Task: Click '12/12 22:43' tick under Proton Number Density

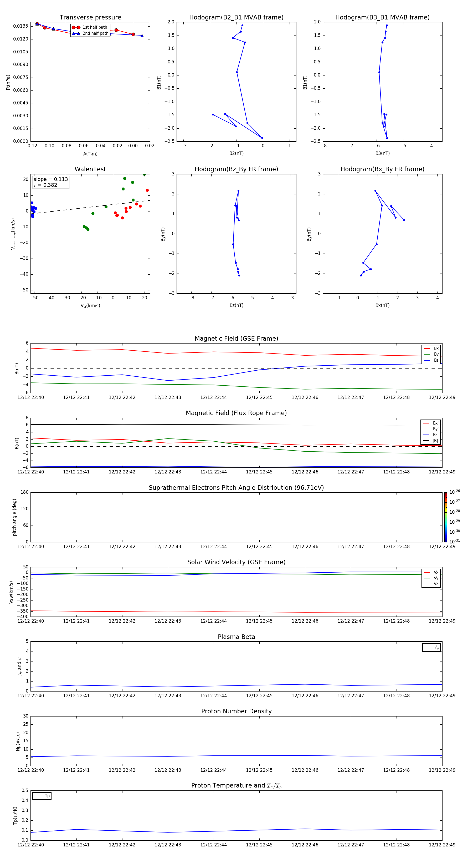Action: coord(168,770)
